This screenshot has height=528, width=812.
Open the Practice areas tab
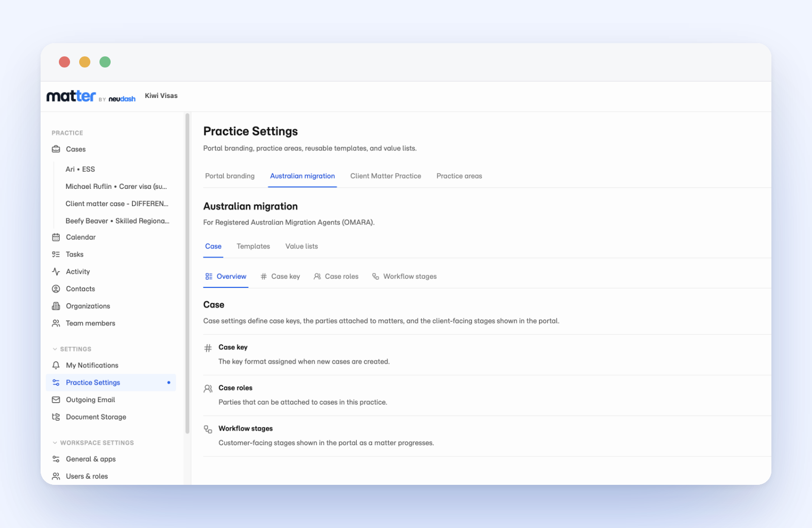tap(459, 176)
